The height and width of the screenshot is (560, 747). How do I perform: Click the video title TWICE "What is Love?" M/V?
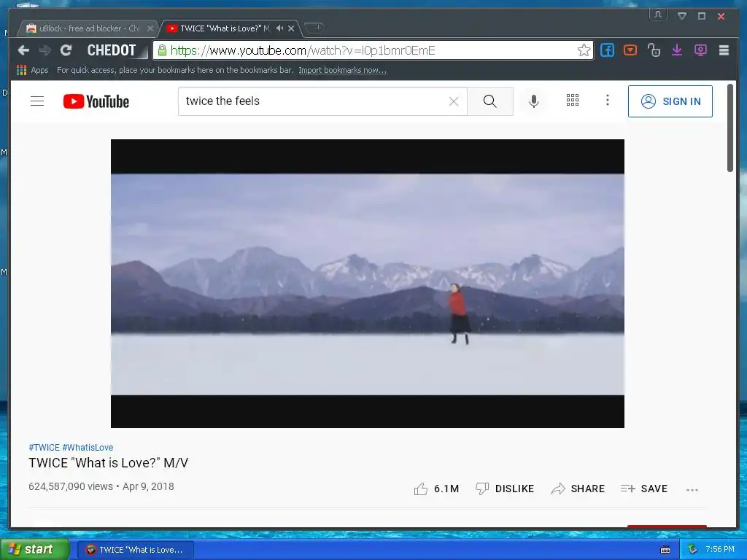[109, 463]
